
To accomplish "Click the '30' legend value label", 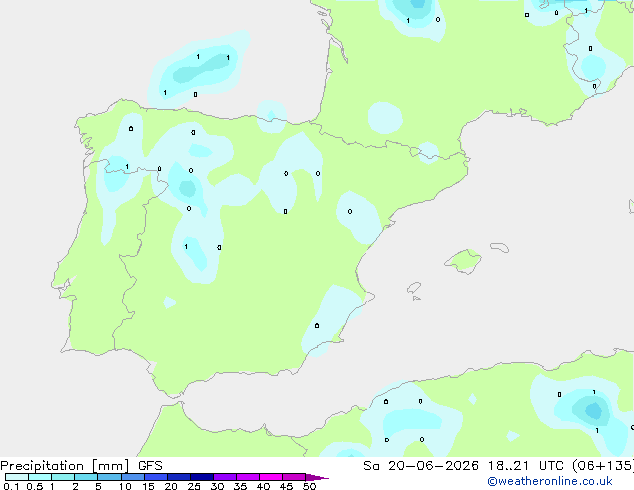I will 217,486.
